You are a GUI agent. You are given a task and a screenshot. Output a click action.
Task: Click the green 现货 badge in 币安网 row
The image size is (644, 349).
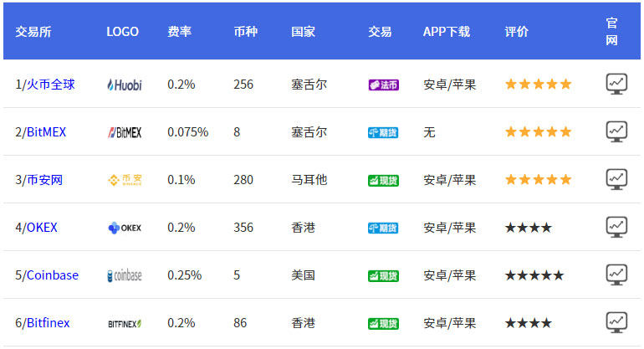[x=384, y=181]
